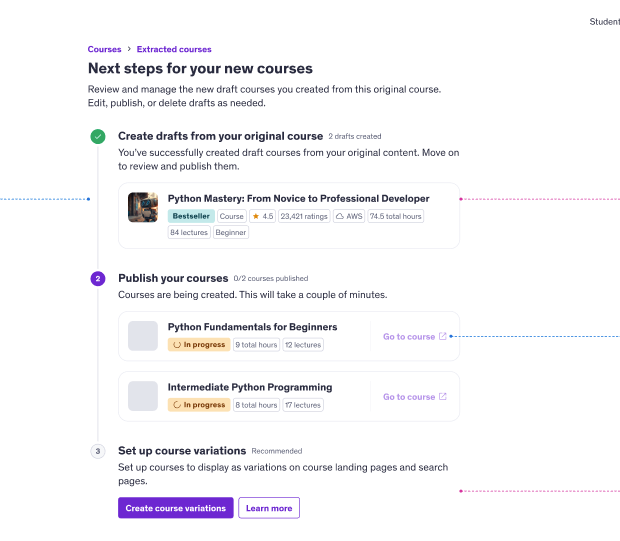Image resolution: width=620 pixels, height=541 pixels.
Task: Open the Python Mastery course thumbnail
Action: [x=144, y=207]
